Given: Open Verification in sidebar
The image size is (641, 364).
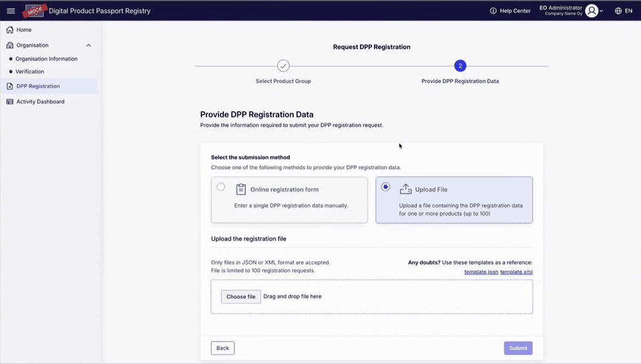Looking at the screenshot, I should (30, 72).
